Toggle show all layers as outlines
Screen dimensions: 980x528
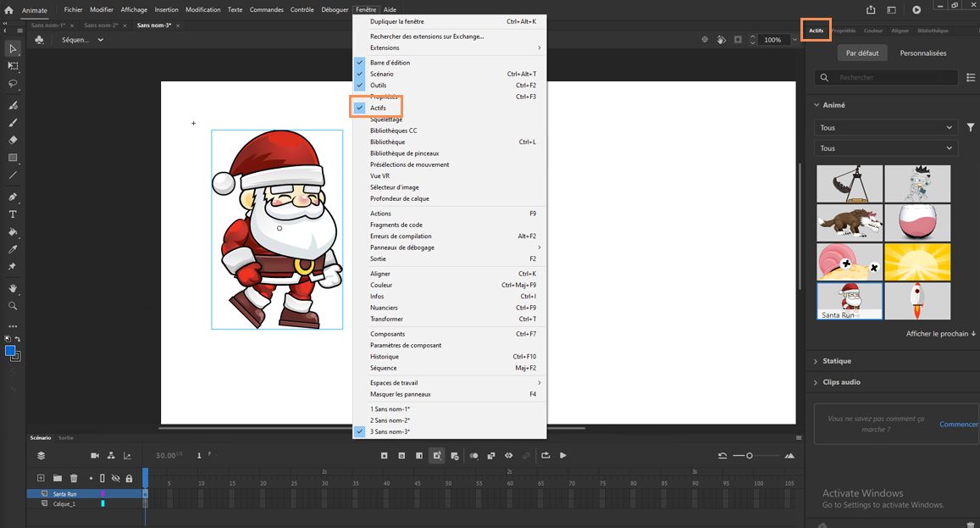102,478
